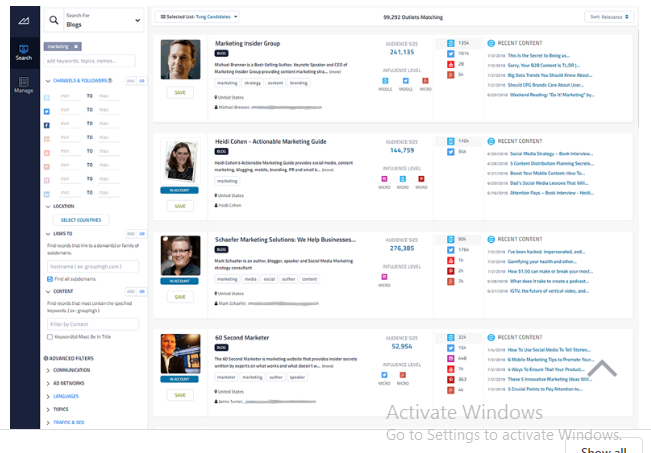This screenshot has width=651, height=453.
Task: Remove the marketing keyword tag
Action: tap(77, 46)
